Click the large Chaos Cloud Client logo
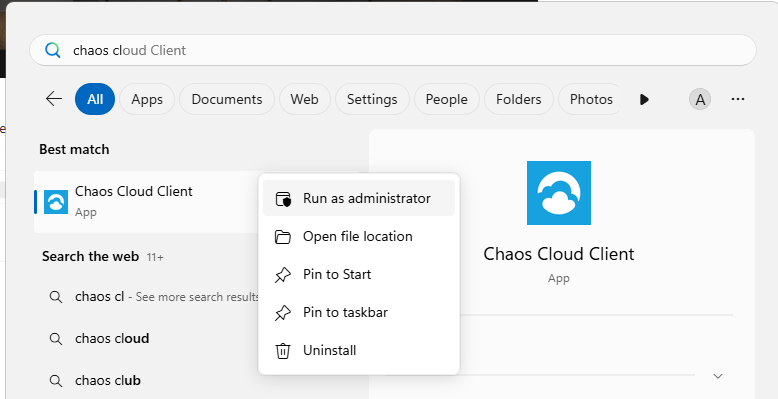Image resolution: width=778 pixels, height=399 pixels. coord(559,193)
